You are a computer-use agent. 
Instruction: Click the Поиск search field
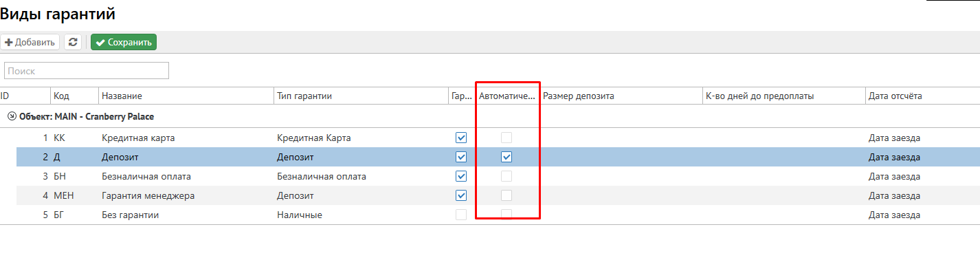[87, 71]
